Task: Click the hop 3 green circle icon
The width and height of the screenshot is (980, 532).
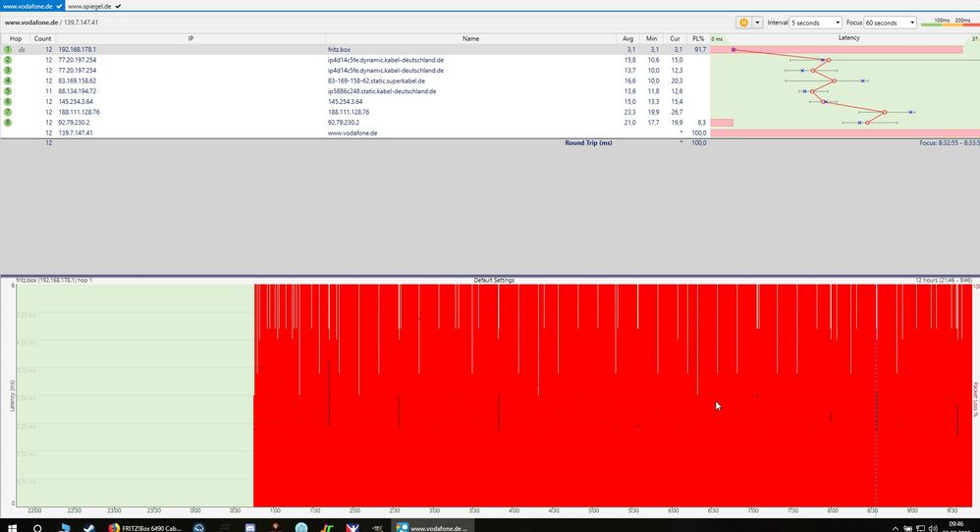Action: point(8,71)
